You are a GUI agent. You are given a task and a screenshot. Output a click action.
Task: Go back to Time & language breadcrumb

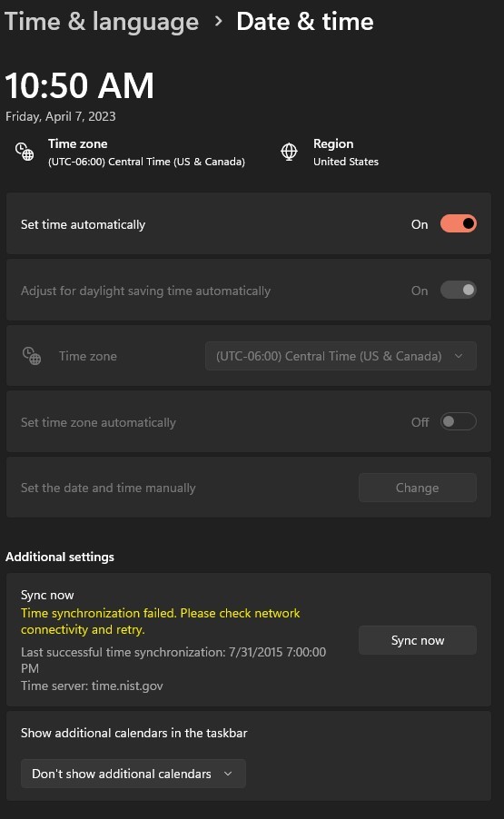coord(102,22)
